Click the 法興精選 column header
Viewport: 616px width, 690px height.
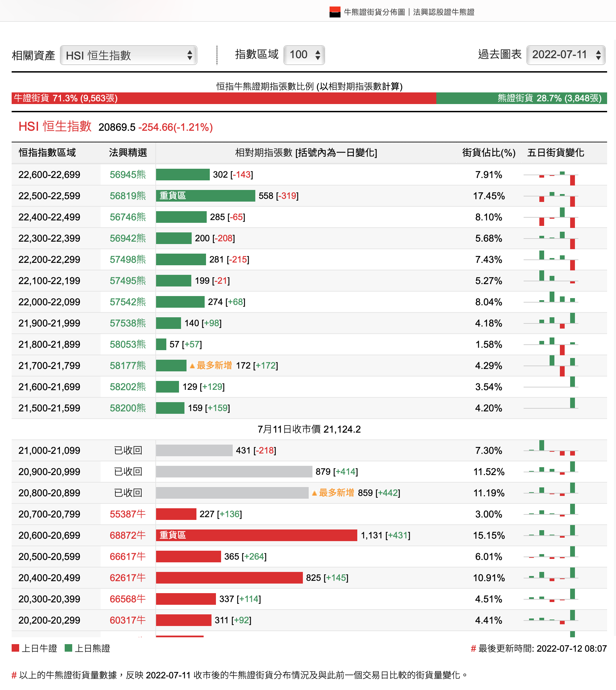pos(128,153)
